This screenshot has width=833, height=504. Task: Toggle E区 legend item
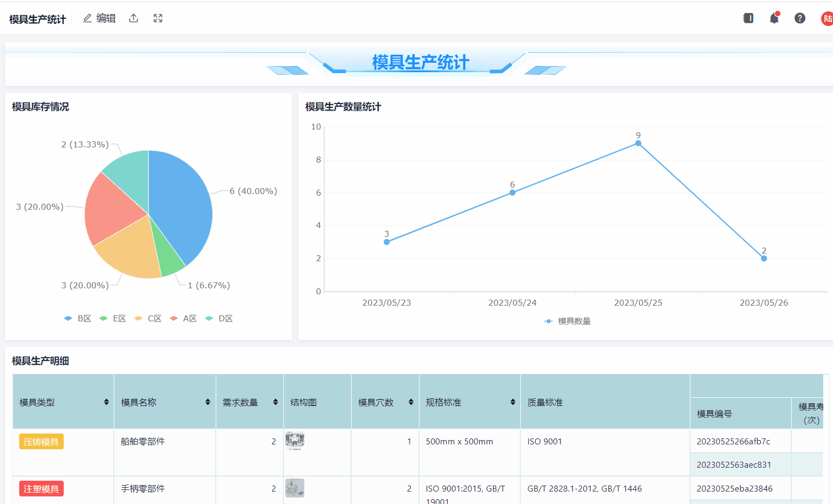coord(113,319)
